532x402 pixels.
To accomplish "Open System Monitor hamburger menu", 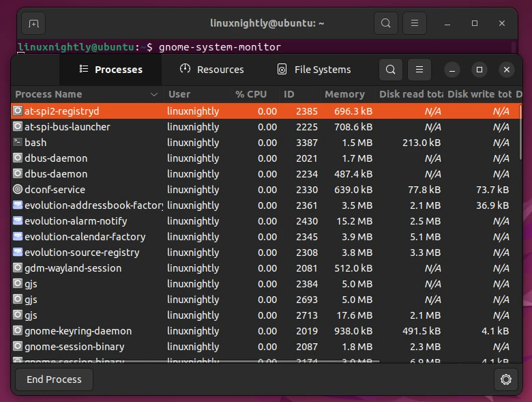I will click(419, 70).
